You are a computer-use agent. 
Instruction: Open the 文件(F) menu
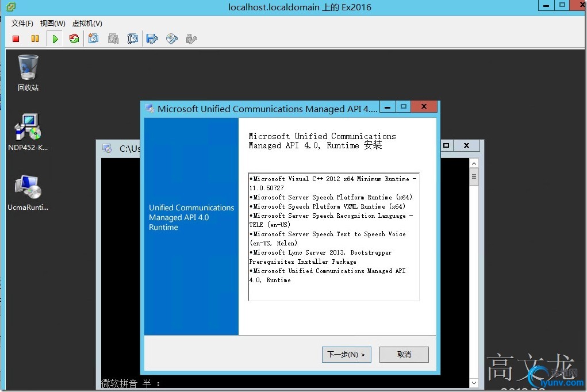(22, 23)
